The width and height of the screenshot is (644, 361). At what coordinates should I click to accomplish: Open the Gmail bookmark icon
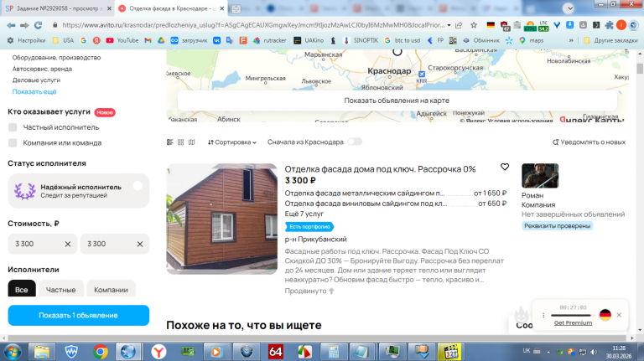click(x=148, y=40)
